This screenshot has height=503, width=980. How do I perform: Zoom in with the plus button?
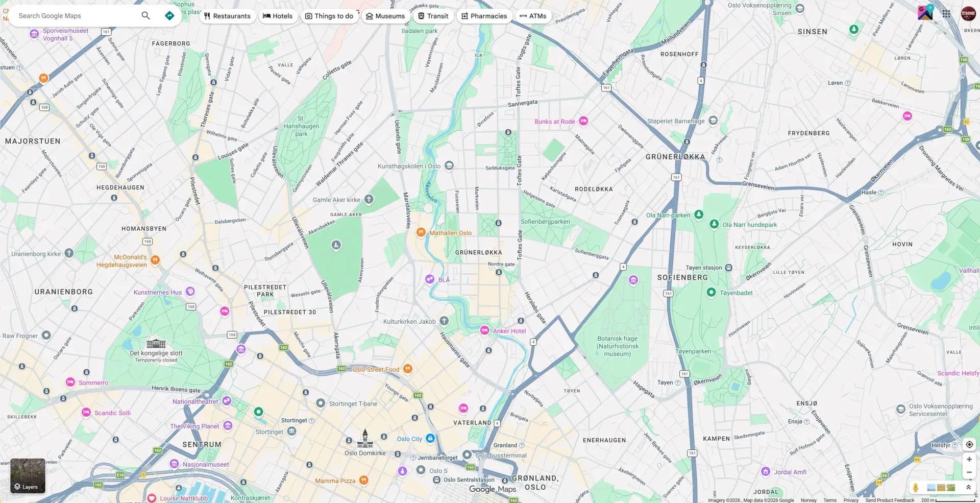969,459
